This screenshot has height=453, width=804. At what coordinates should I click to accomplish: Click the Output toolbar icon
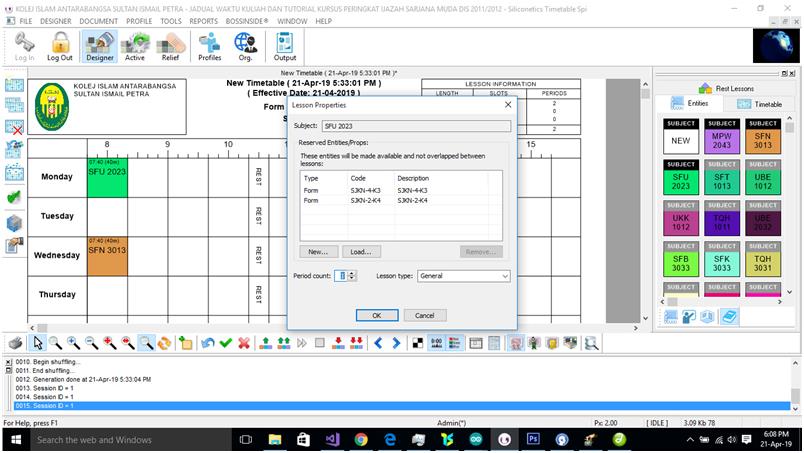click(285, 46)
